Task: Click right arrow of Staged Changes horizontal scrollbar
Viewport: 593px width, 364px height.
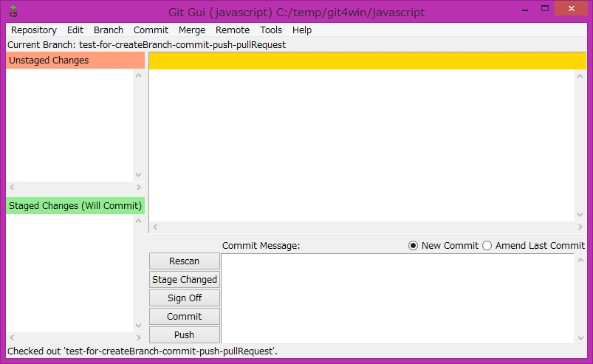Action: 138,337
